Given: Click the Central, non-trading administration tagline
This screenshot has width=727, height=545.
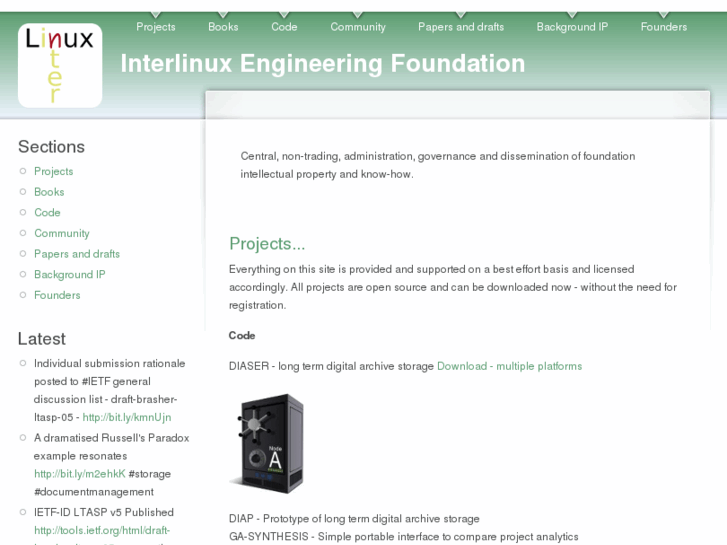Looking at the screenshot, I should (438, 165).
